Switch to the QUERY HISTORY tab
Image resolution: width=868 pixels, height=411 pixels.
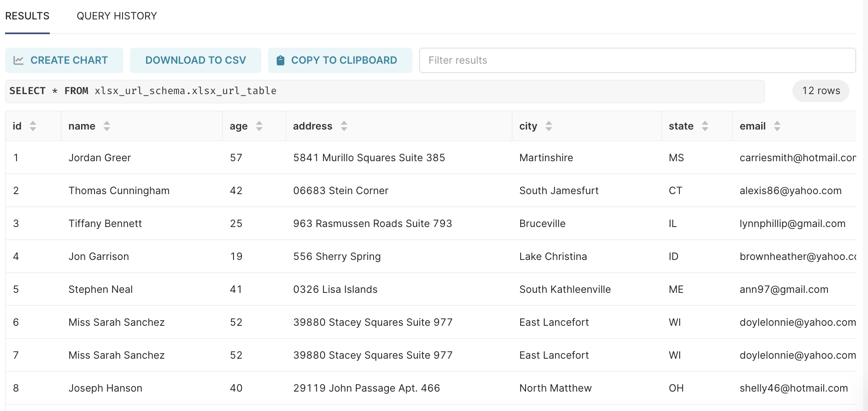117,16
